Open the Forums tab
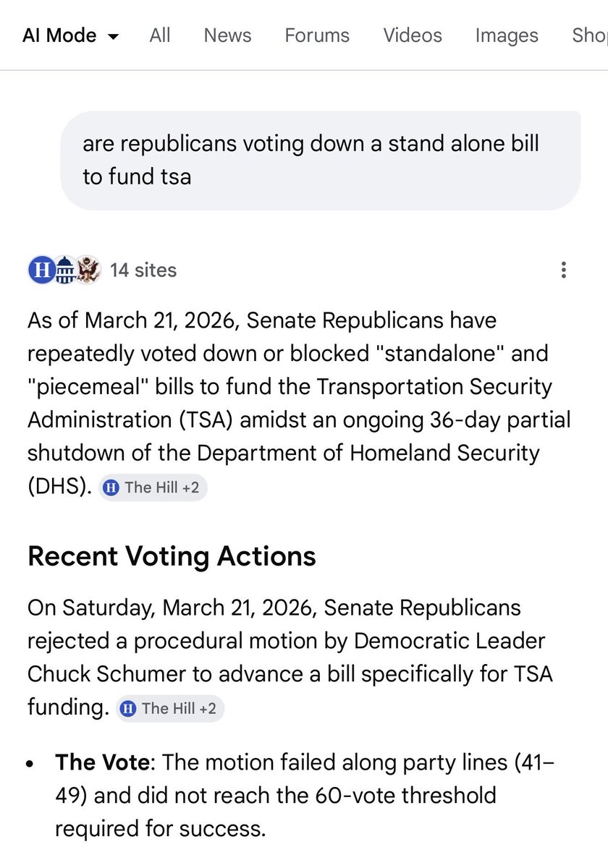608x868 pixels. pyautogui.click(x=317, y=35)
